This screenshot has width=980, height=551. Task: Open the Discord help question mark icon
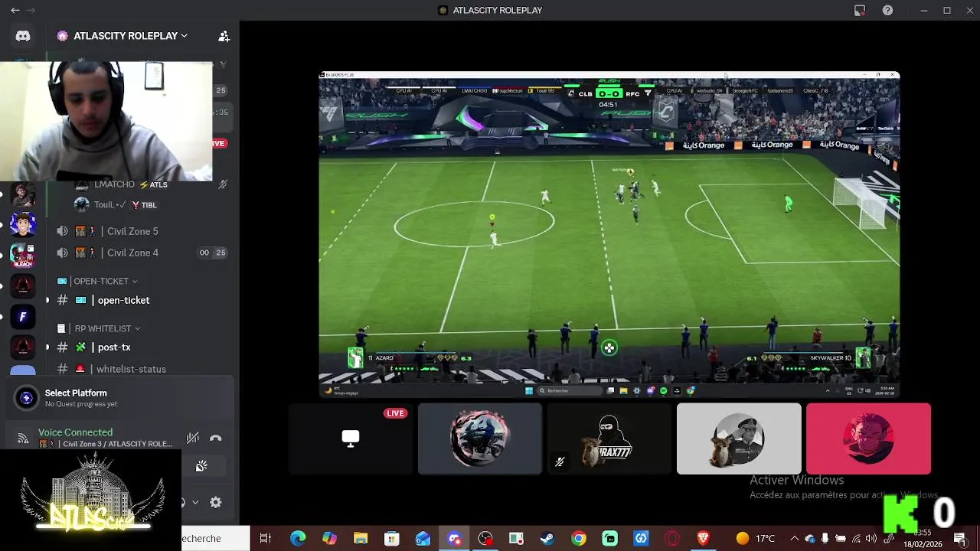point(887,11)
